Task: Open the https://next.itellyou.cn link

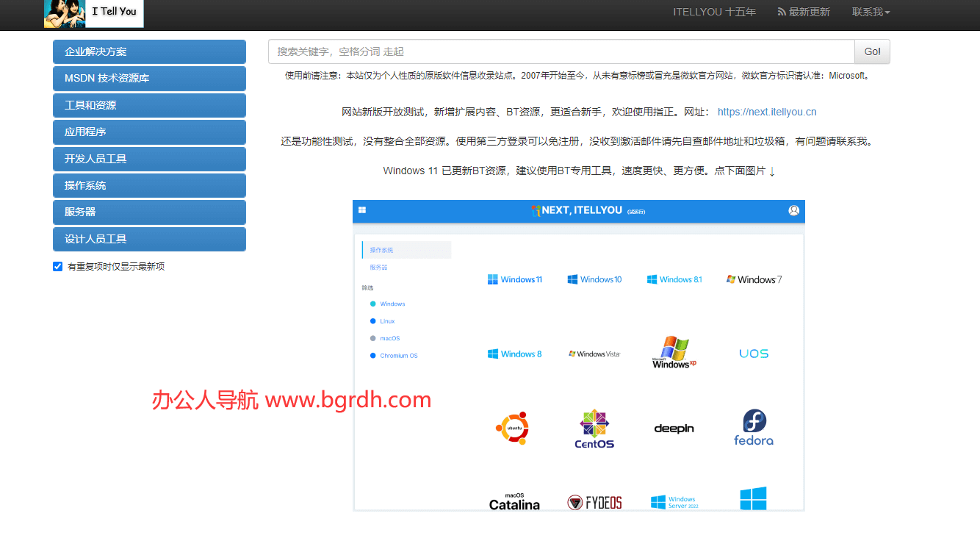Action: tap(767, 112)
